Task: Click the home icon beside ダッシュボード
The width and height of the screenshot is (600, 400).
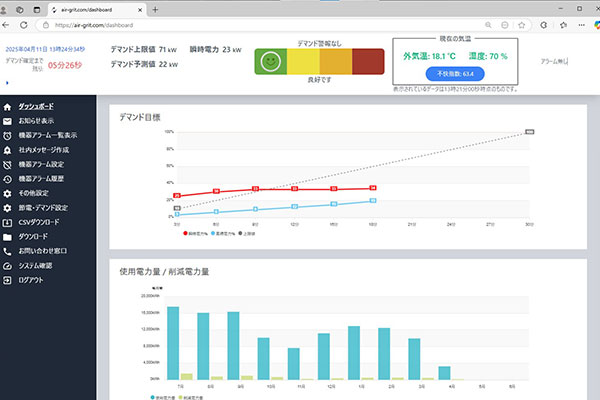Action: (8, 105)
